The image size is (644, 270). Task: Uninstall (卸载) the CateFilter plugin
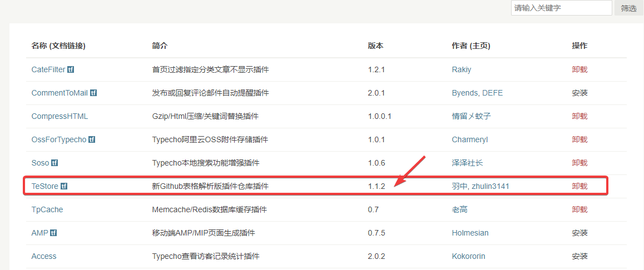tap(579, 70)
